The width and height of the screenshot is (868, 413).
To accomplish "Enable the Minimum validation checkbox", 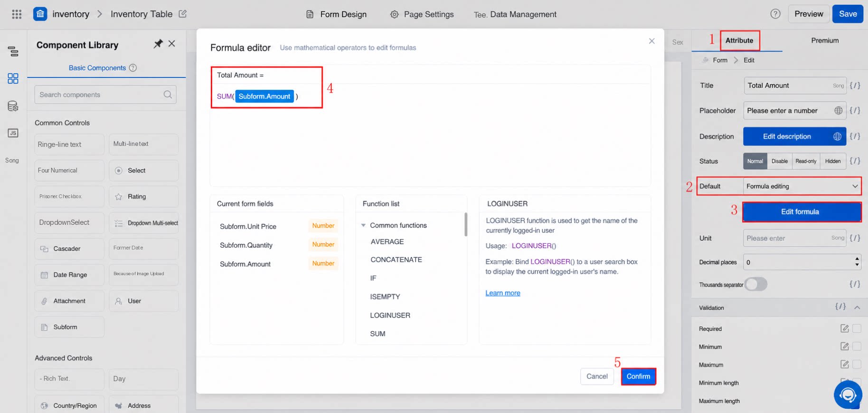I will click(857, 346).
